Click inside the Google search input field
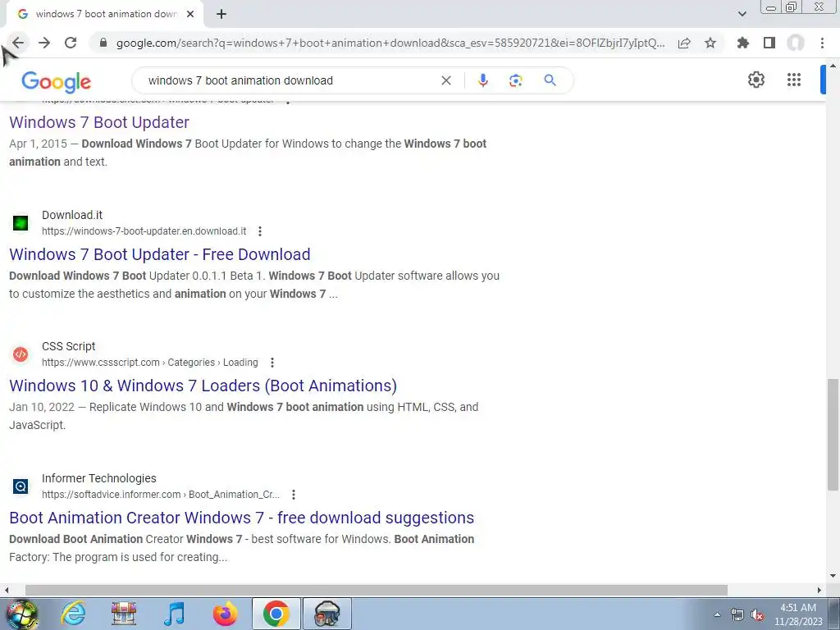The height and width of the screenshot is (630, 840). (x=290, y=80)
